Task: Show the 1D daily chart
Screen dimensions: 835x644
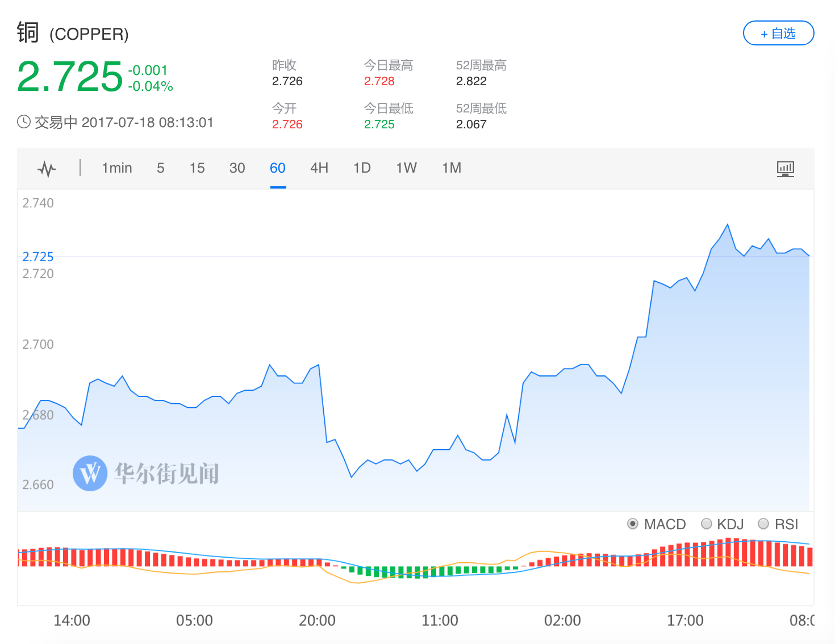Action: coord(362,168)
